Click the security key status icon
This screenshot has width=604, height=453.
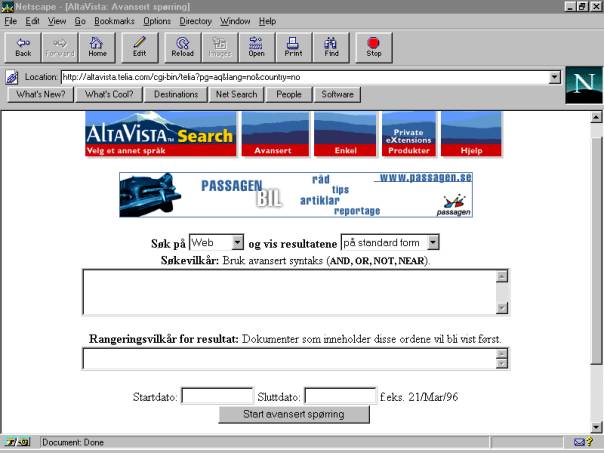[17, 442]
